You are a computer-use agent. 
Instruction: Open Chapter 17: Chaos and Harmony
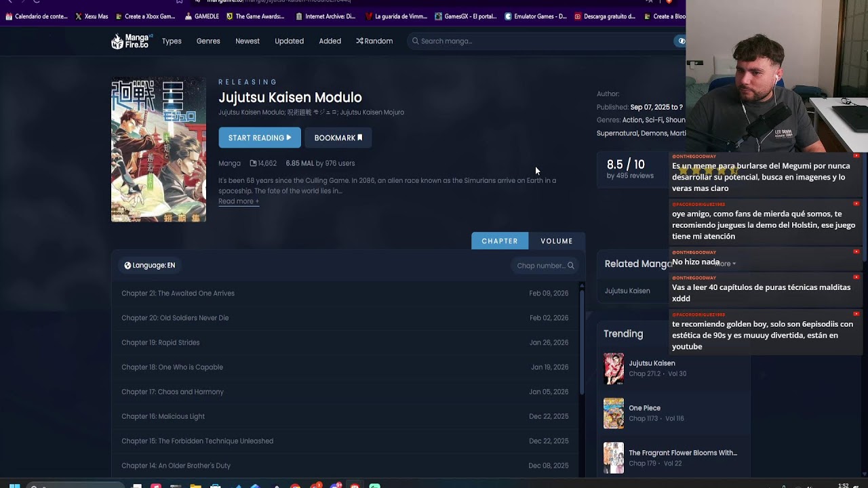pyautogui.click(x=345, y=392)
